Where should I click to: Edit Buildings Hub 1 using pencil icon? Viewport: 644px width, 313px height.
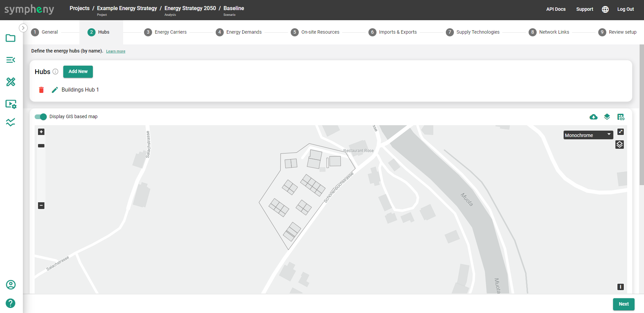(x=55, y=90)
